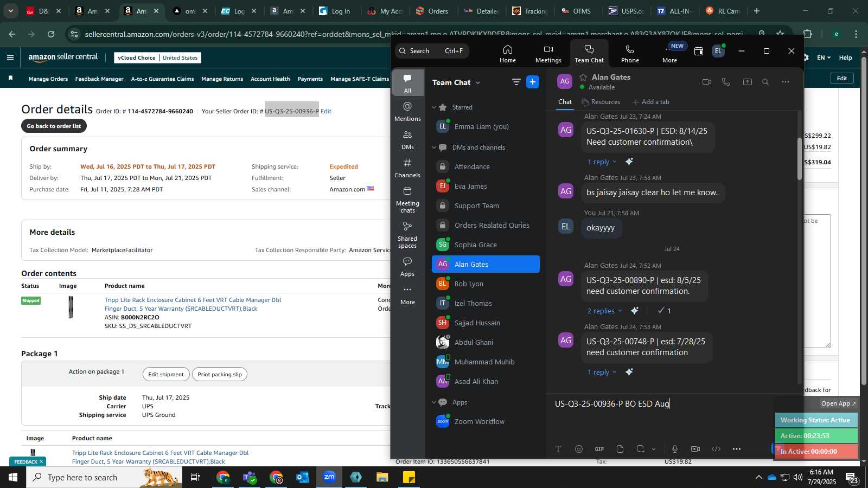Open DMs in Zoom sidebar

pos(407,140)
